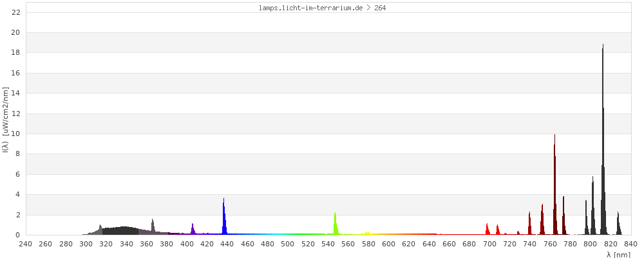Select the y-axis tick label 4
This screenshot has height=258, width=644.
(x=18, y=195)
